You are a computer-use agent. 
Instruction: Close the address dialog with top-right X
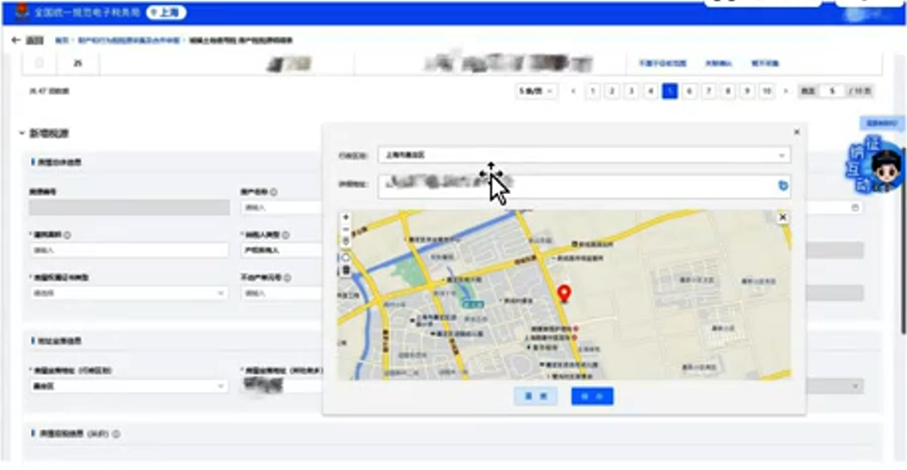pos(796,132)
